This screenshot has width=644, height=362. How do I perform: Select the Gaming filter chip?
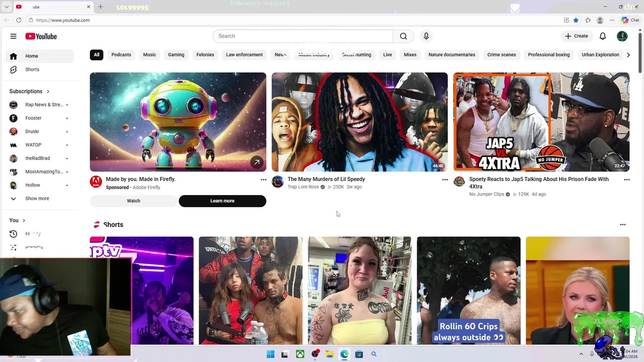click(176, 55)
